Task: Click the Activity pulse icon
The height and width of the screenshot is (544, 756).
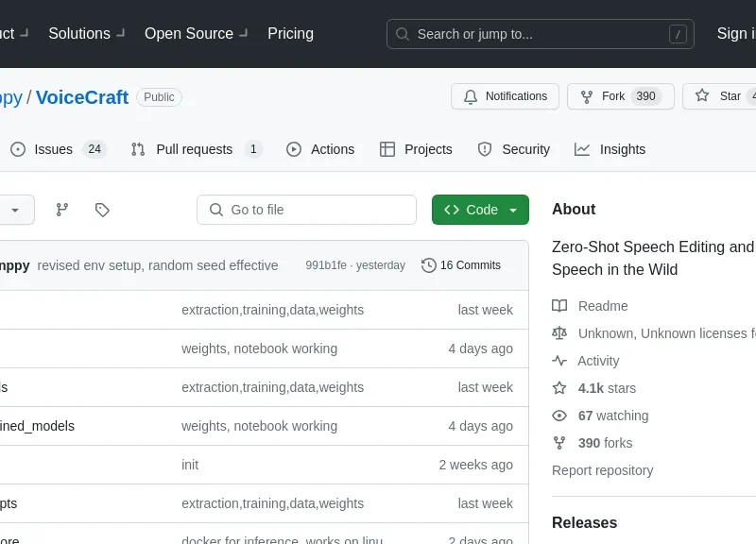Action: pyautogui.click(x=559, y=361)
